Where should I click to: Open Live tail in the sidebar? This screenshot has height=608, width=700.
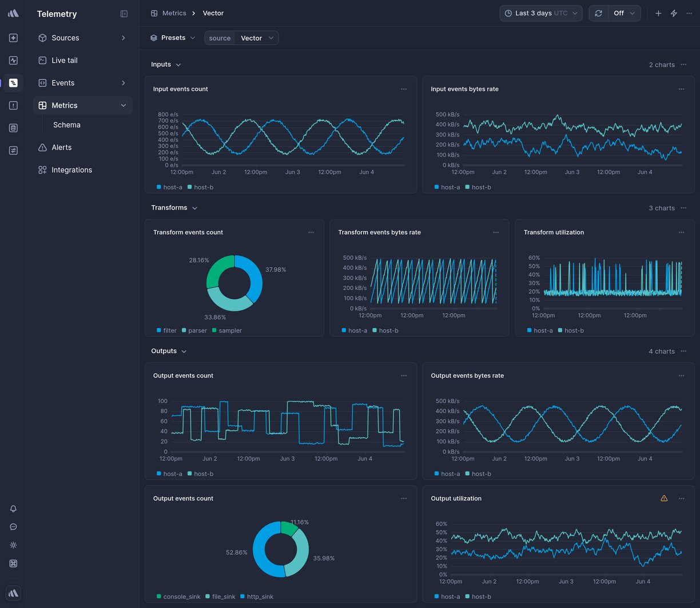[82, 60]
